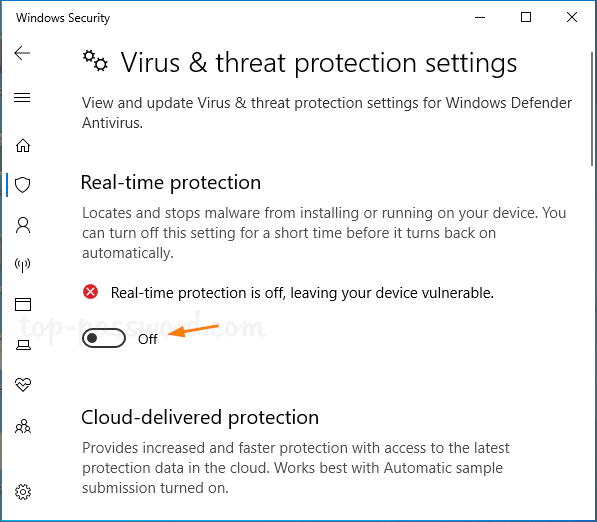Screen dimensions: 597x522
Task: Open Account protection person icon
Action: coord(23,225)
